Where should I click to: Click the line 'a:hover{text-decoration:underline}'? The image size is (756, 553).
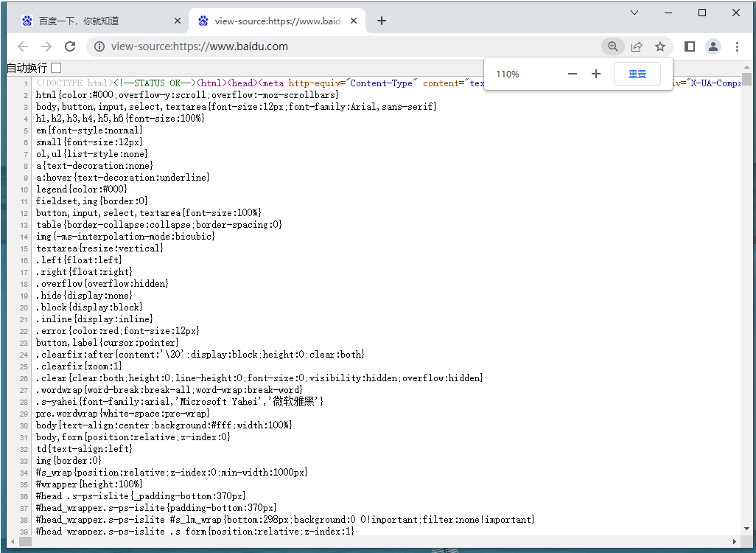pyautogui.click(x=123, y=178)
